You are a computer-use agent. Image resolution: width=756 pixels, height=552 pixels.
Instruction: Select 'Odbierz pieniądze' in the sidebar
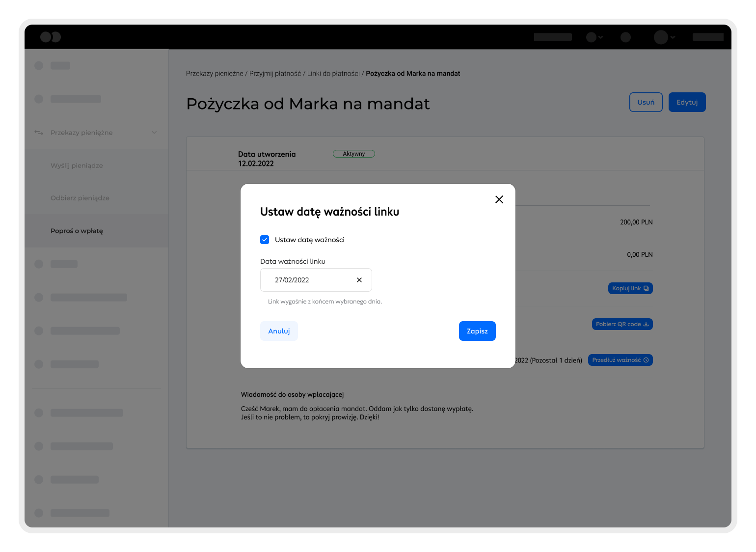coord(80,198)
